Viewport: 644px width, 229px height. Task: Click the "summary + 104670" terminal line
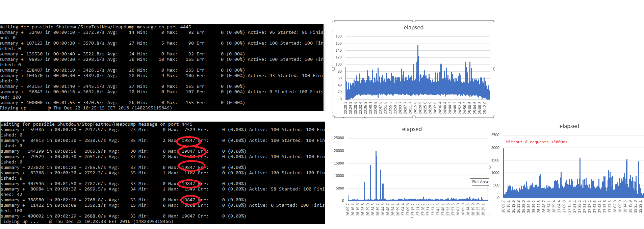pos(162,76)
